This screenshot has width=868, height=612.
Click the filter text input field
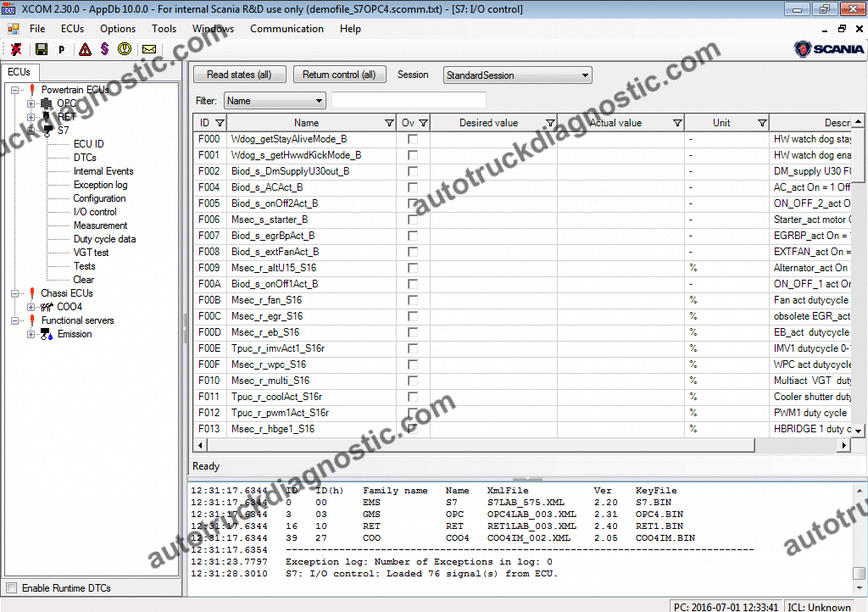(x=409, y=101)
